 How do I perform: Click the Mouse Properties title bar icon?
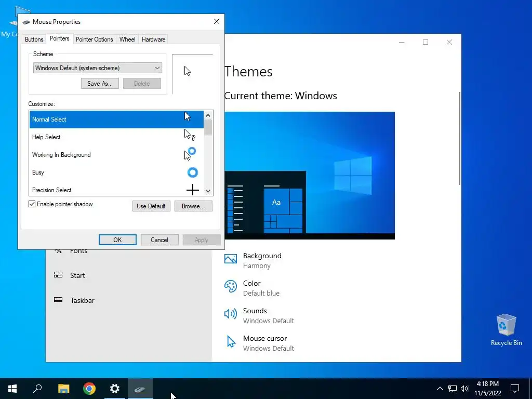(x=26, y=22)
